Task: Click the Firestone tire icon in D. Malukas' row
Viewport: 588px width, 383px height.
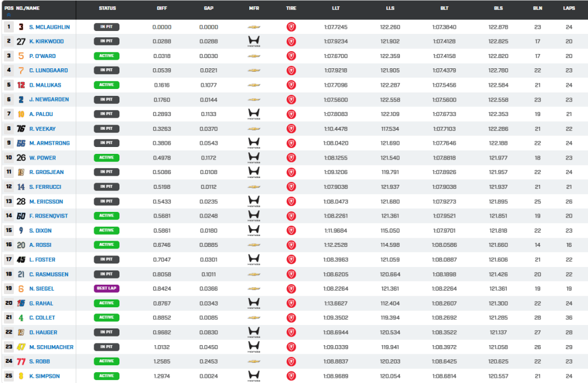Action: pos(291,85)
